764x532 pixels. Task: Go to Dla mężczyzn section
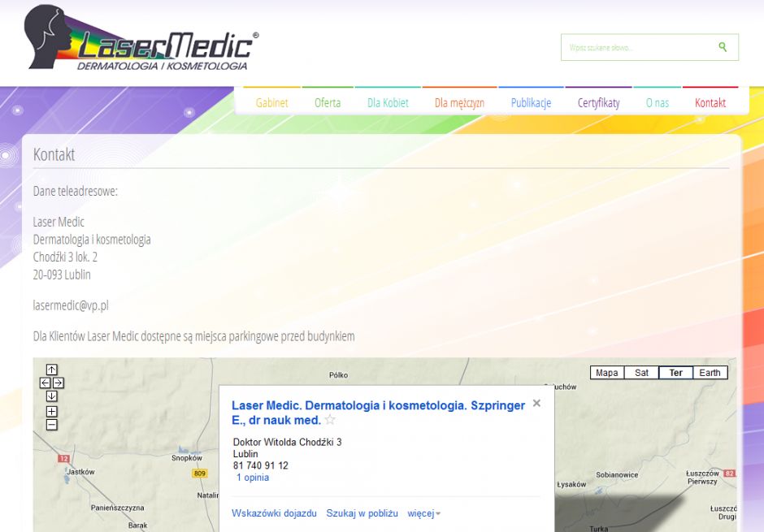459,102
